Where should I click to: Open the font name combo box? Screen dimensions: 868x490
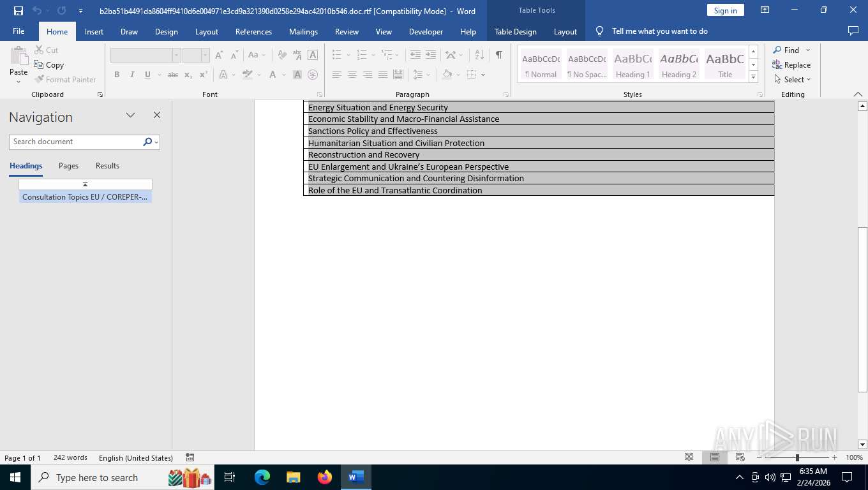[146, 55]
